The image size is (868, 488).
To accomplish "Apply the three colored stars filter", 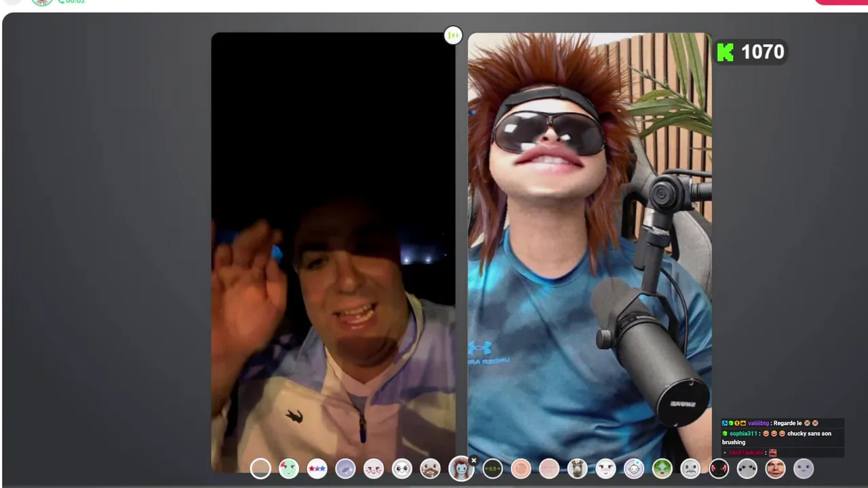I will point(317,468).
